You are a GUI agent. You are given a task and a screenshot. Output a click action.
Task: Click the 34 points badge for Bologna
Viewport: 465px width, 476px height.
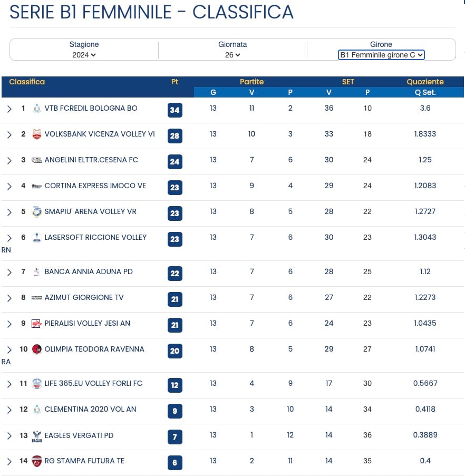point(175,110)
